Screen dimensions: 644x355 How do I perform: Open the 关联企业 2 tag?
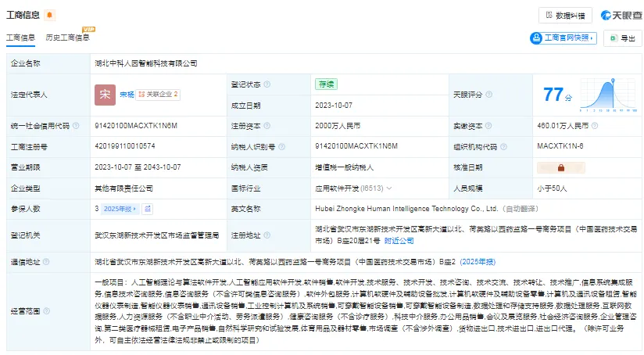pyautogui.click(x=158, y=95)
